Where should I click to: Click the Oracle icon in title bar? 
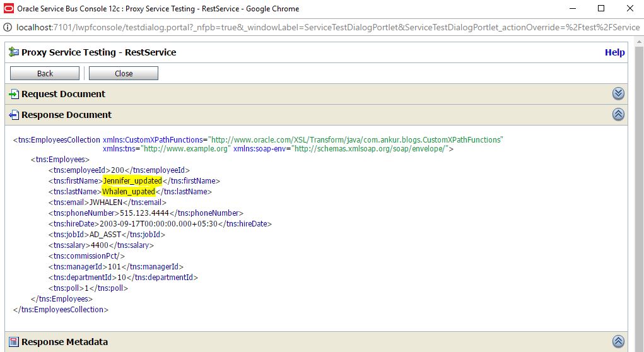(9, 8)
